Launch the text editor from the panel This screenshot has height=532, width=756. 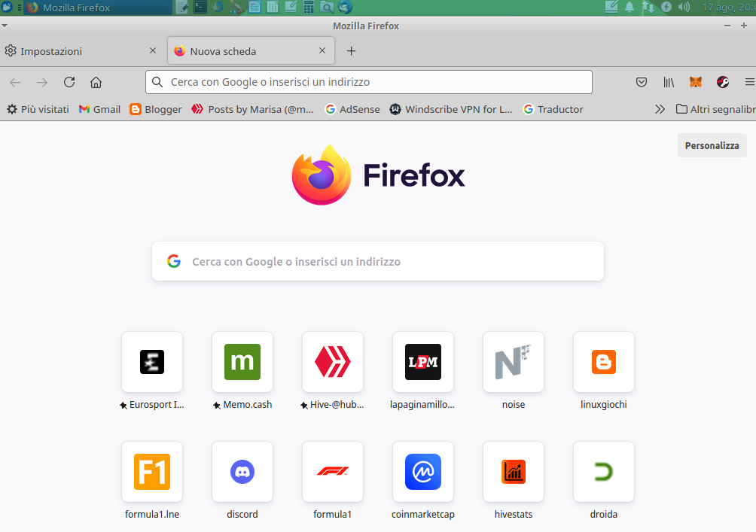coord(181,8)
